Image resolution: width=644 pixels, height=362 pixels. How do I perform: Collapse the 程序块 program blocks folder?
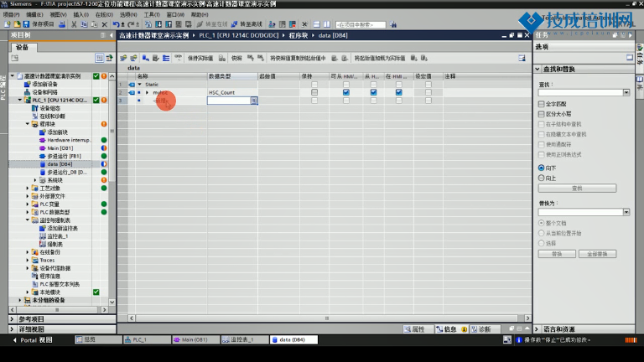coord(28,124)
